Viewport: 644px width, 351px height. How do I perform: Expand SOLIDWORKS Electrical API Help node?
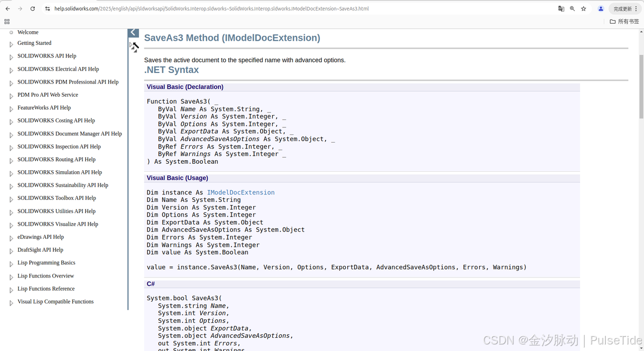coord(11,71)
